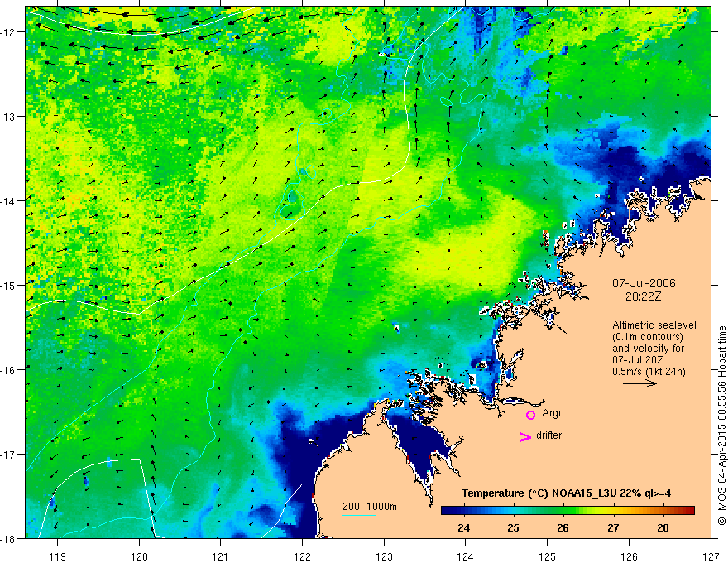The height and width of the screenshot is (563, 728).
Task: Click the 28 value on color scale
Action: click(663, 527)
